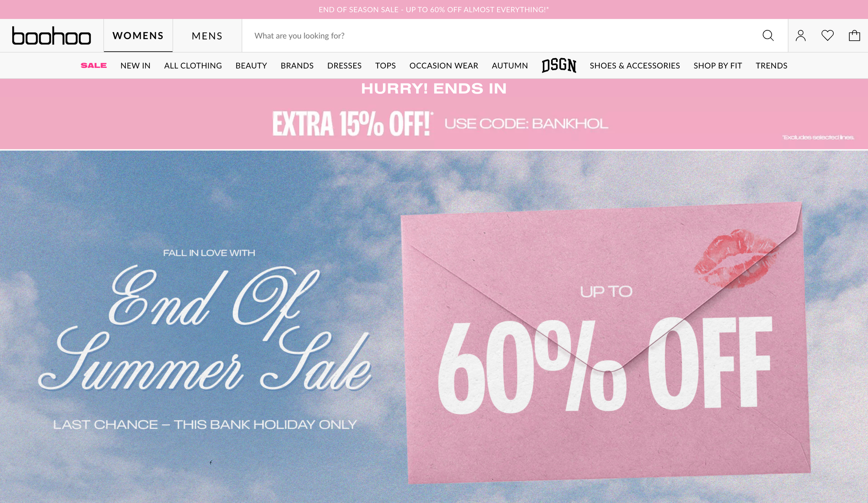
Task: Open the SALE menu
Action: [x=94, y=65]
